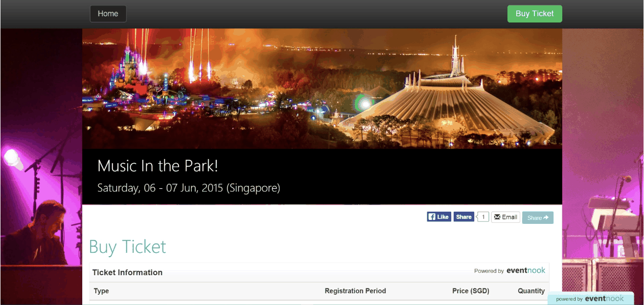This screenshot has height=305, width=644.
Task: Click the Music In the Park! title
Action: click(158, 166)
